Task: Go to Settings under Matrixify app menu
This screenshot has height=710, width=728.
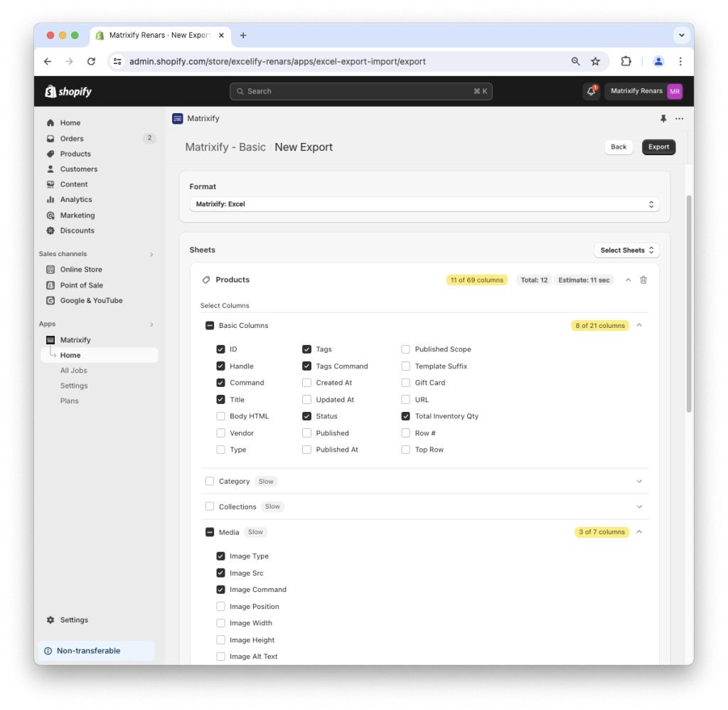Action: coord(73,385)
